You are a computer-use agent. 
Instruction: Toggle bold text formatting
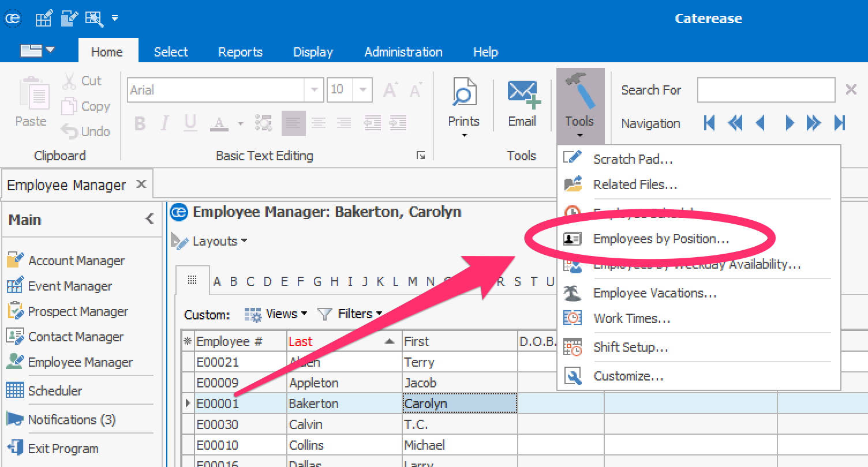(140, 123)
